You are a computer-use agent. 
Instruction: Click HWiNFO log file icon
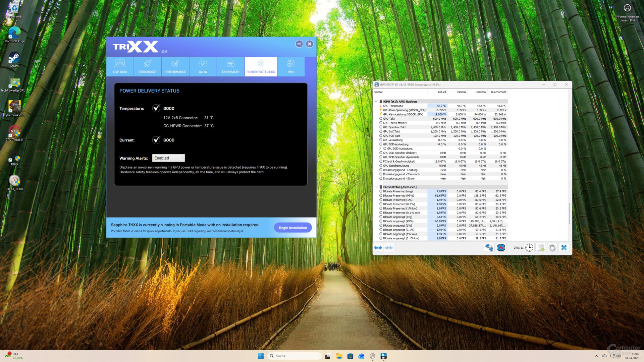tap(541, 248)
